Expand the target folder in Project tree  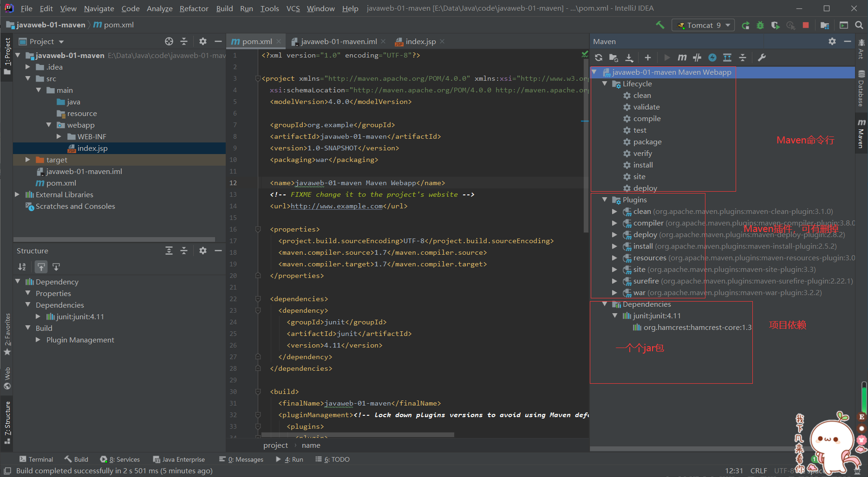(28, 160)
